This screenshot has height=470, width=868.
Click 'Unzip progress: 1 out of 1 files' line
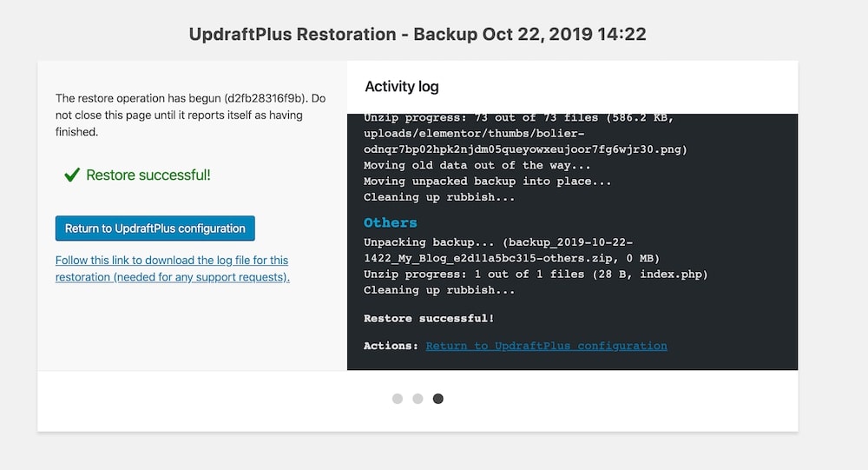tap(536, 275)
